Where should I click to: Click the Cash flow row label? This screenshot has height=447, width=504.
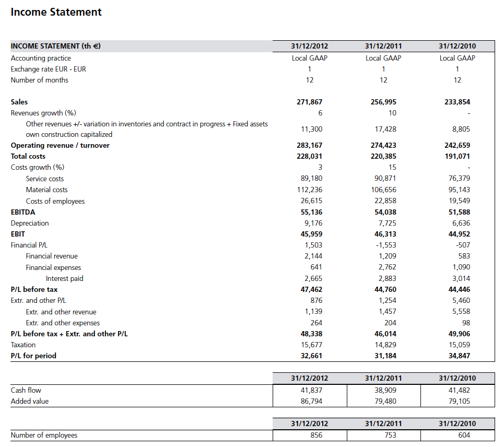click(26, 390)
